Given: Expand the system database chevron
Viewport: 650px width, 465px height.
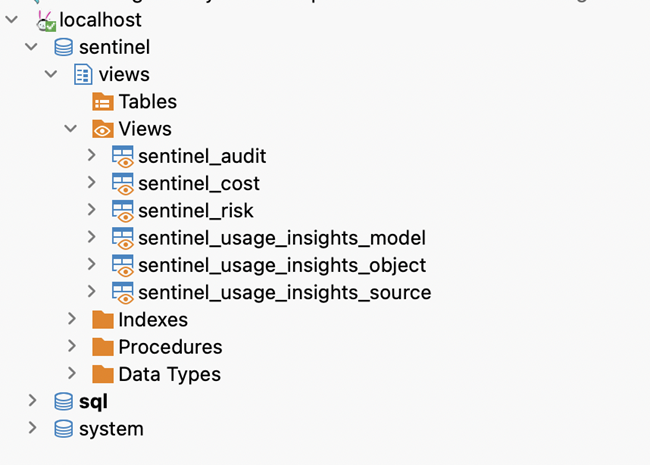Looking at the screenshot, I should (x=32, y=428).
